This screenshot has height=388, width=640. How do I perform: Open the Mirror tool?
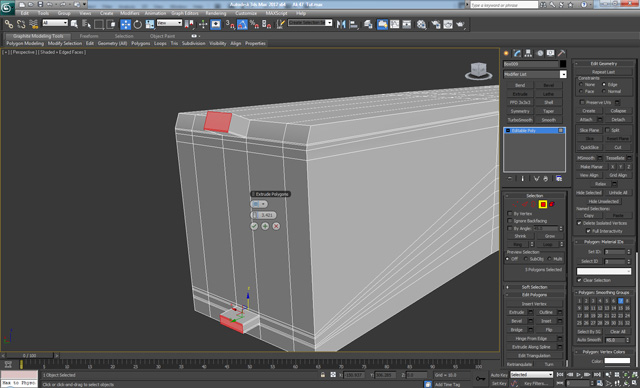pyautogui.click(x=341, y=24)
